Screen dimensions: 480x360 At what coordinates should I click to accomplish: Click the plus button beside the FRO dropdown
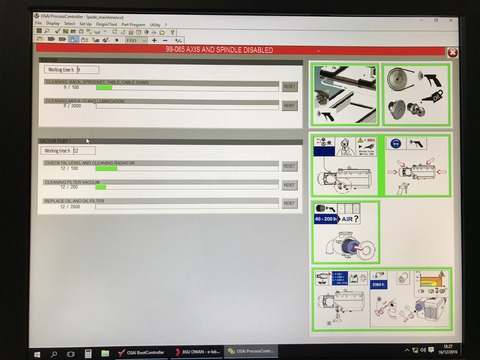[154, 40]
